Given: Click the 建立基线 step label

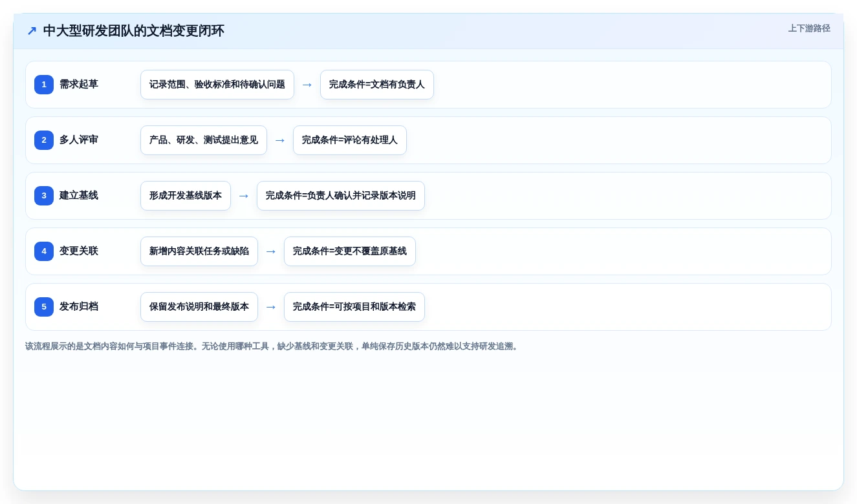Looking at the screenshot, I should [79, 196].
